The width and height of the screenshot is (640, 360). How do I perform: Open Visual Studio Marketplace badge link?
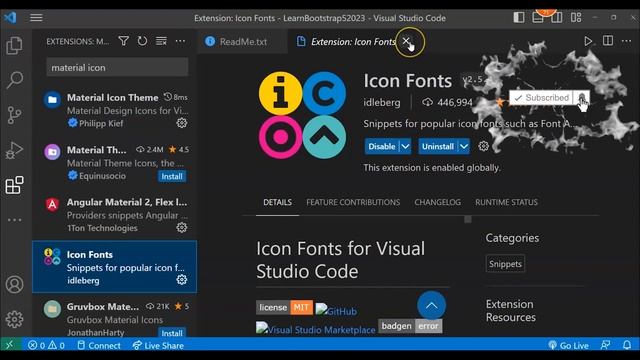[x=316, y=329]
